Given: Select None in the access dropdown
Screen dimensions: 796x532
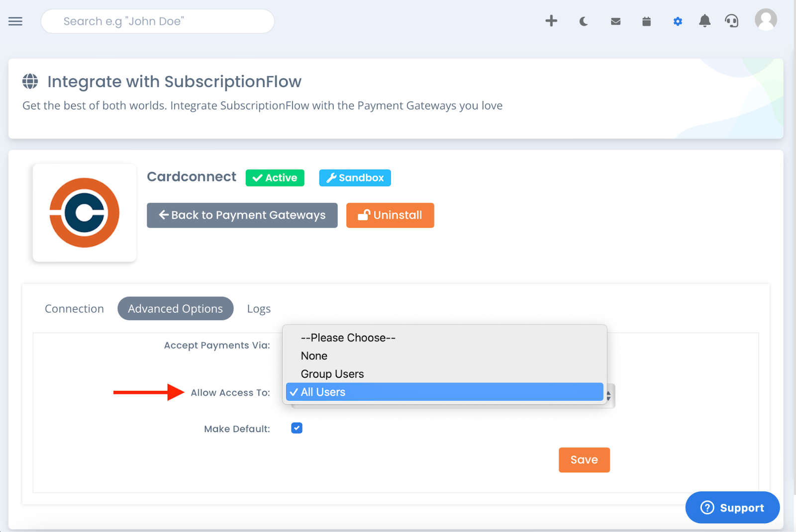Looking at the screenshot, I should point(445,356).
